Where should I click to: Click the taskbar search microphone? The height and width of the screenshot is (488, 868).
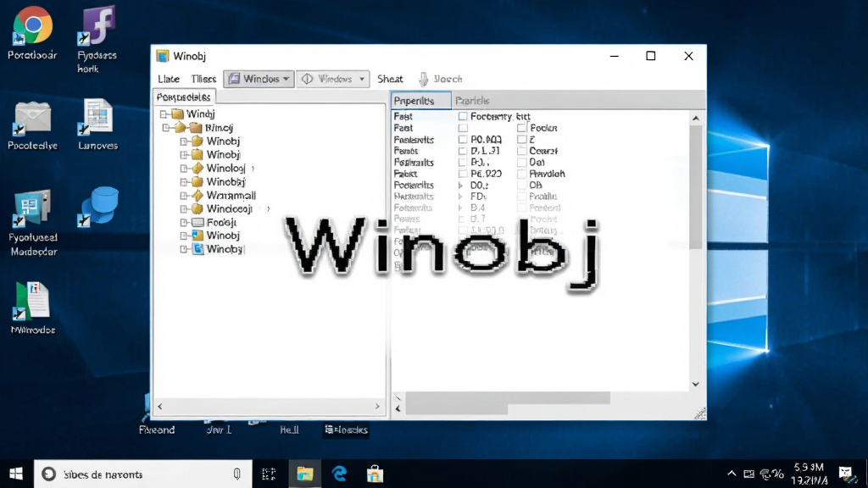click(237, 474)
